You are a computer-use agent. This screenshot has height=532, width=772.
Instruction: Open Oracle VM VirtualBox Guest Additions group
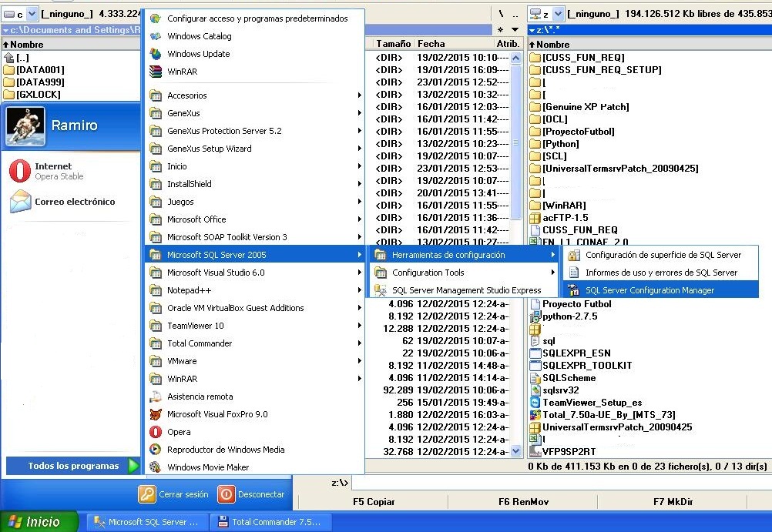pyautogui.click(x=254, y=308)
